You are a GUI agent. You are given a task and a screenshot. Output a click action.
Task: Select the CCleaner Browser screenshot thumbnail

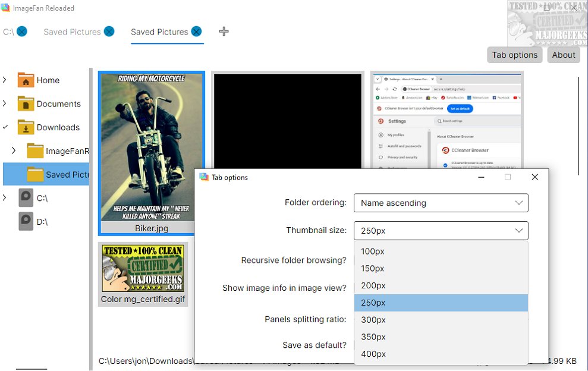(x=446, y=121)
